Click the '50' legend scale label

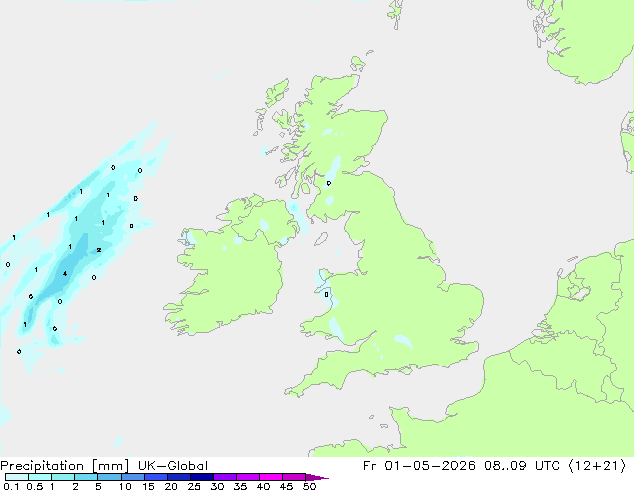click(x=309, y=486)
